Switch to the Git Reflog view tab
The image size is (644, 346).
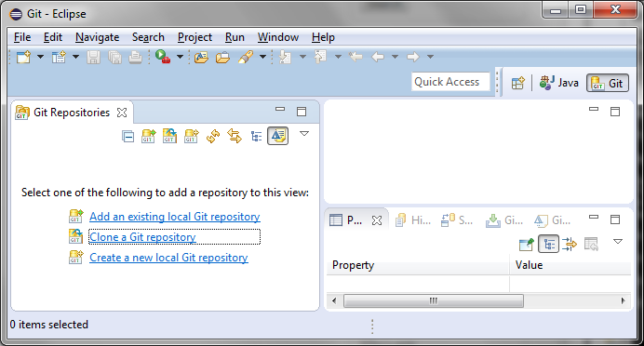click(552, 220)
